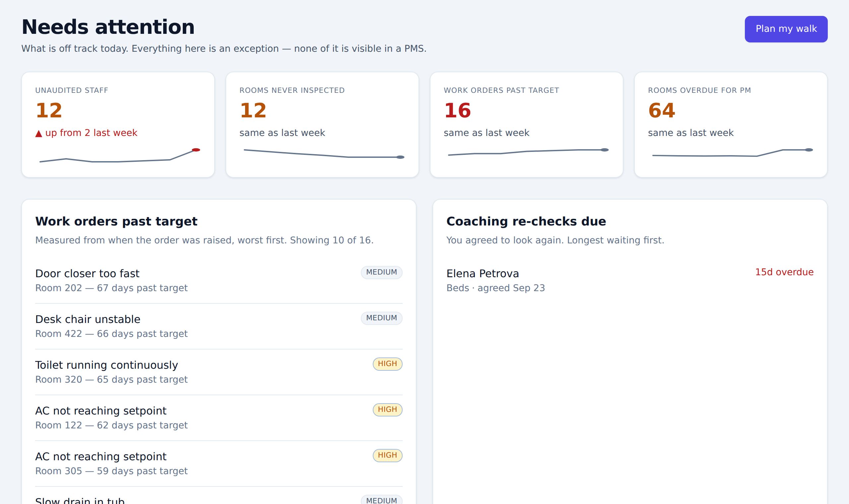Click Room 422 — 66 days past target
This screenshot has width=849, height=504.
pos(111,334)
